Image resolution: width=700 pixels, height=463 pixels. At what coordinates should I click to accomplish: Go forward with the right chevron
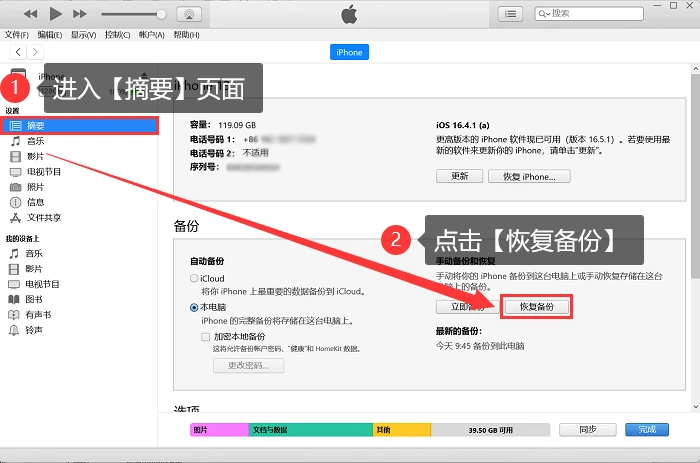tap(35, 52)
